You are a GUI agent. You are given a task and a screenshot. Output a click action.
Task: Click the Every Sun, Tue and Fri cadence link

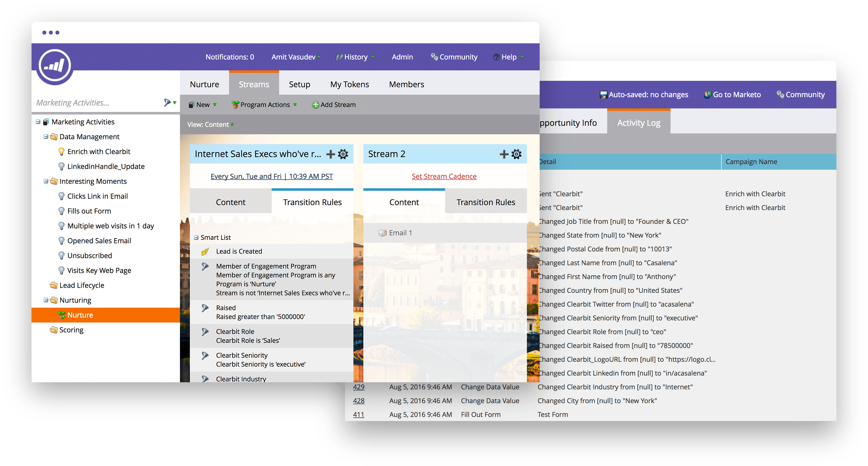pos(272,176)
